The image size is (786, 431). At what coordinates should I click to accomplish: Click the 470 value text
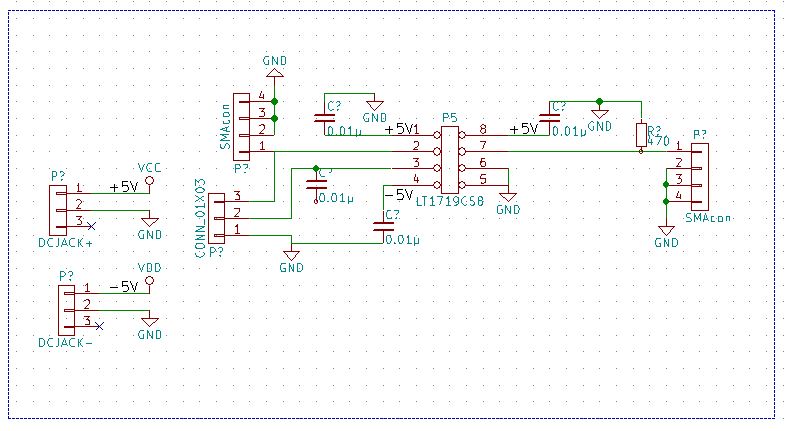point(658,141)
